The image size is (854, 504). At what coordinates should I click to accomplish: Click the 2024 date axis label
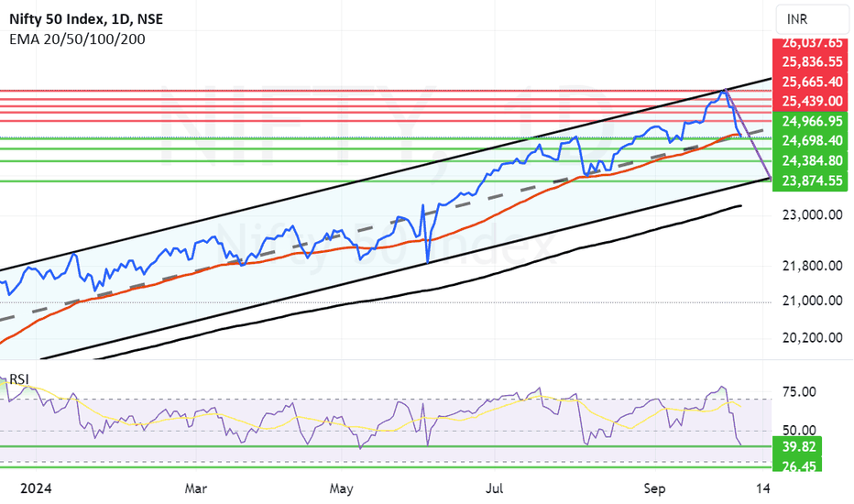[36, 488]
